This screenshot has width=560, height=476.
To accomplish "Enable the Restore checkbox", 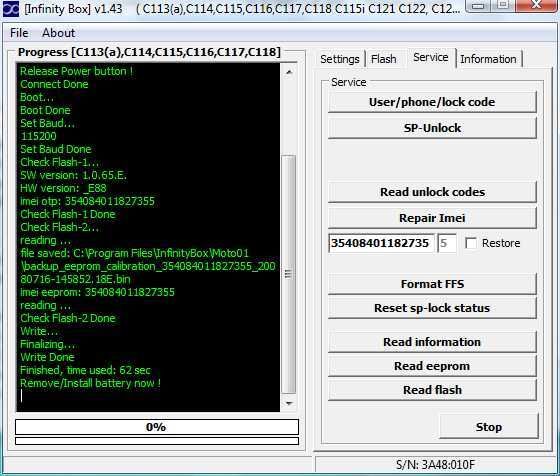I will tap(471, 243).
